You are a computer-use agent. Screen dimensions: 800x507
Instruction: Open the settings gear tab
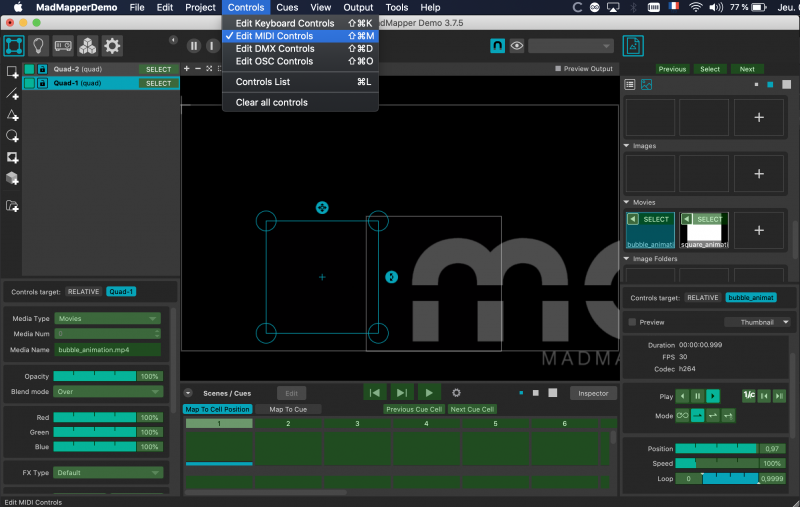112,46
